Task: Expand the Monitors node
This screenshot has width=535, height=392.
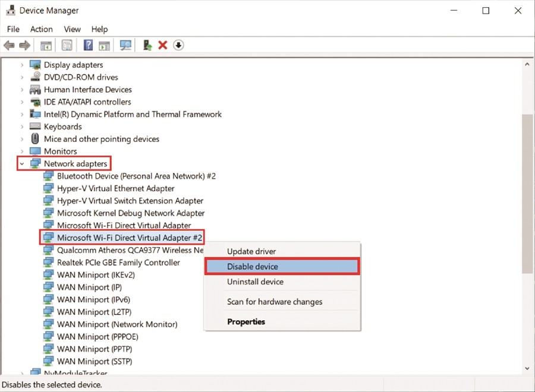Action: pyautogui.click(x=22, y=151)
